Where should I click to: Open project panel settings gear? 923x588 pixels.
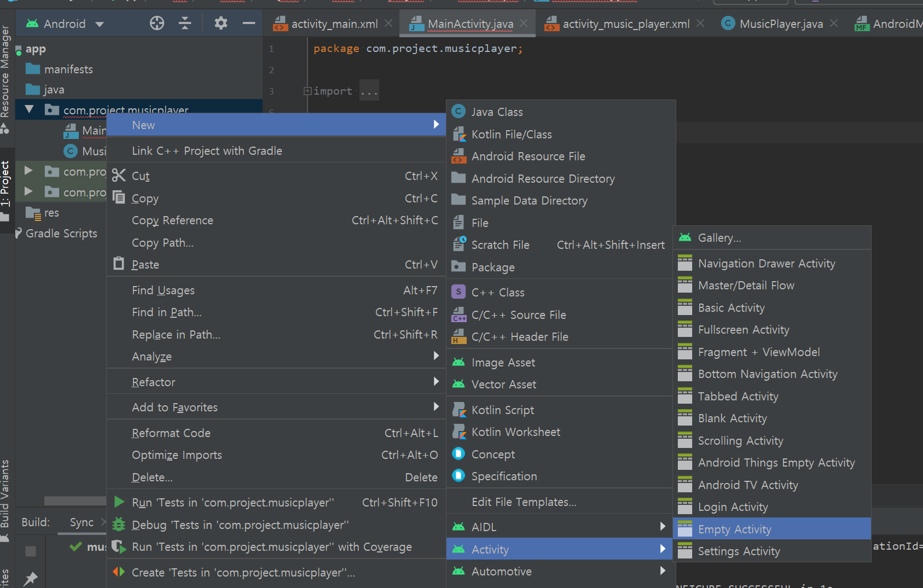tap(221, 23)
